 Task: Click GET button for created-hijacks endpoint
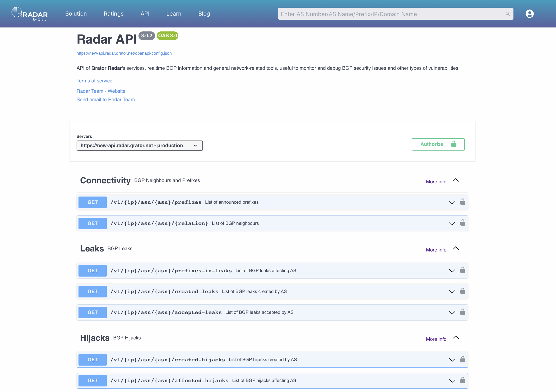pyautogui.click(x=92, y=360)
